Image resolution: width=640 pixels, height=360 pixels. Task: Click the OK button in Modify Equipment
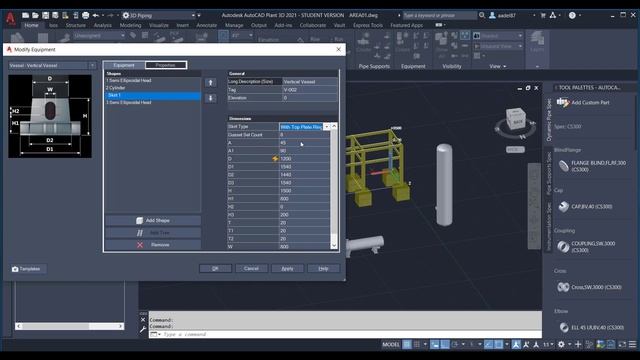point(216,269)
